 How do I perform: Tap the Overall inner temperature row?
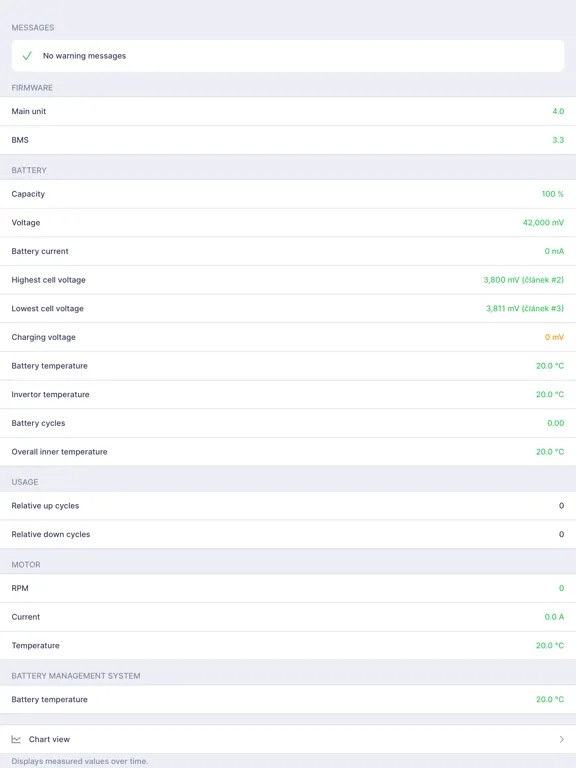click(288, 452)
